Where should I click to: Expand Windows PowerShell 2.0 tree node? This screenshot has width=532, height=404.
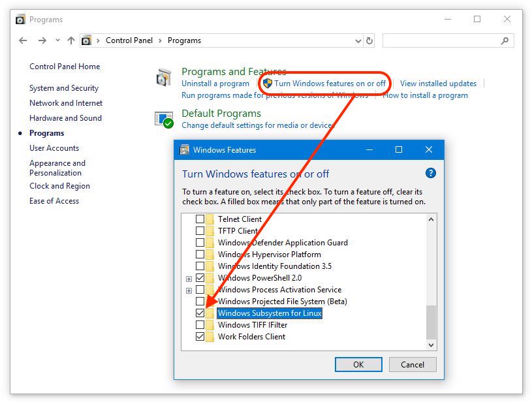(x=189, y=279)
